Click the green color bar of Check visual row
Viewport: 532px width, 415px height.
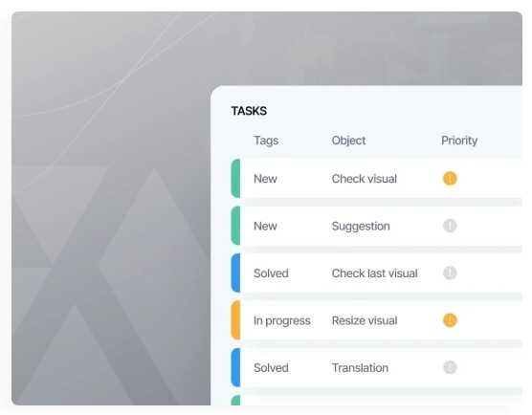(235, 179)
